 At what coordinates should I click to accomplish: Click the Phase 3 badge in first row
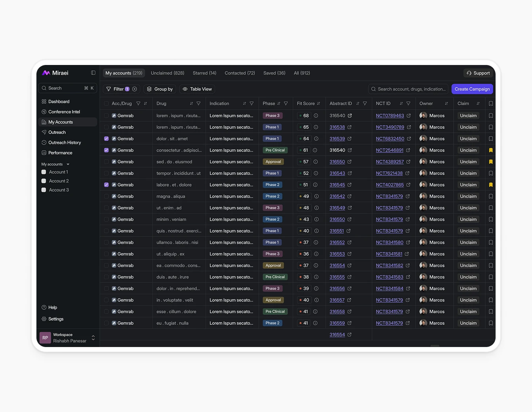[272, 116]
